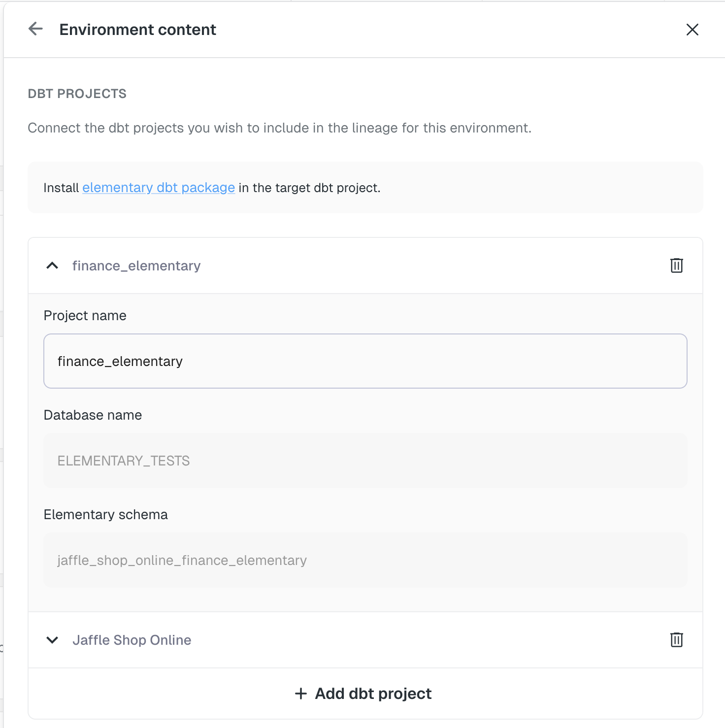Click the Elementary schema label
This screenshot has height=728, width=725.
[106, 515]
